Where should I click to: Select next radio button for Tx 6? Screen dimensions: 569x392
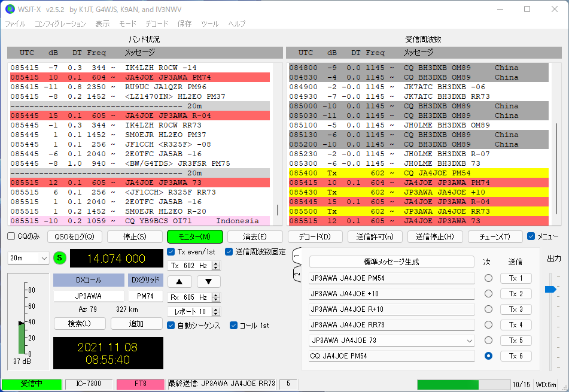488,356
